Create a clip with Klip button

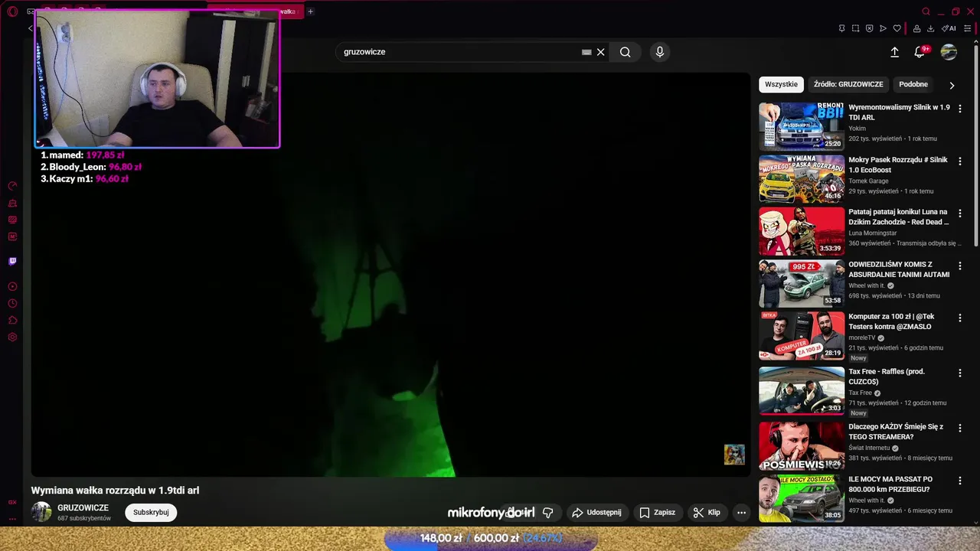point(707,513)
